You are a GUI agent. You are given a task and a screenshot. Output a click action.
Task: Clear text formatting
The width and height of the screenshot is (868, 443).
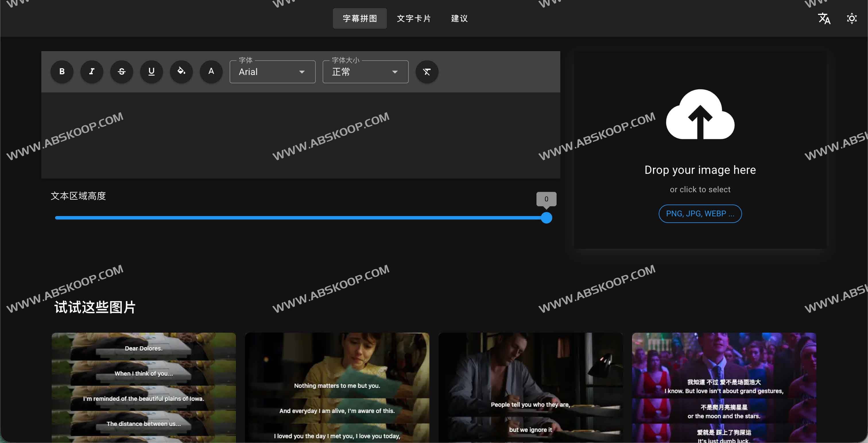coord(427,72)
